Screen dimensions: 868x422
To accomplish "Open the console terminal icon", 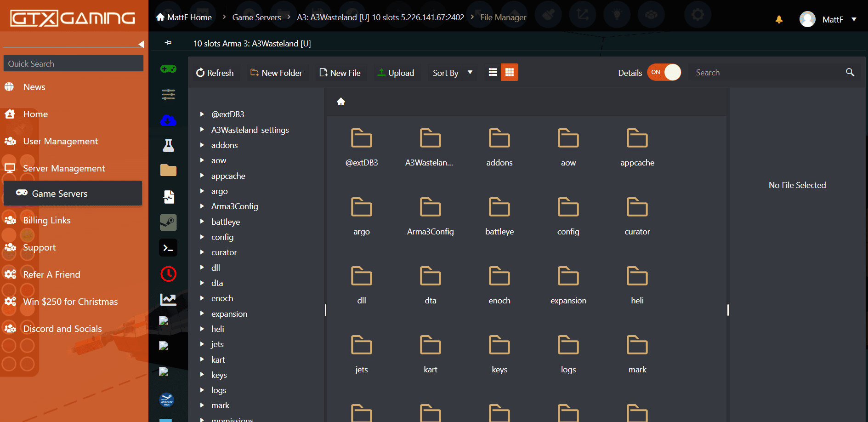I will point(168,248).
